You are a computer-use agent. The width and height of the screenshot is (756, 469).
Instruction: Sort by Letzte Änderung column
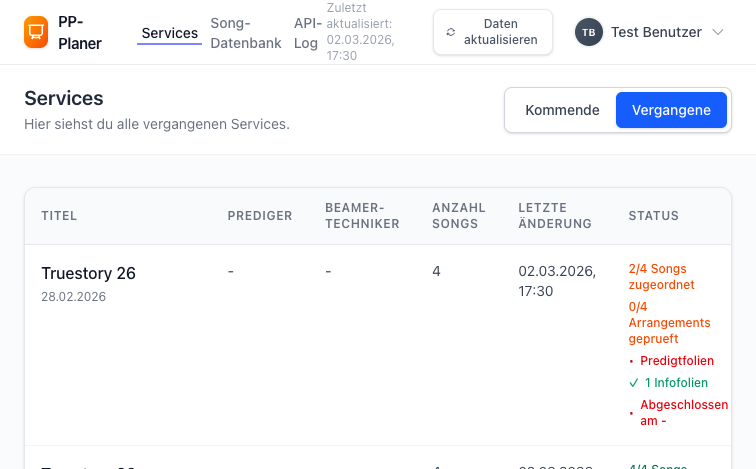coord(554,216)
